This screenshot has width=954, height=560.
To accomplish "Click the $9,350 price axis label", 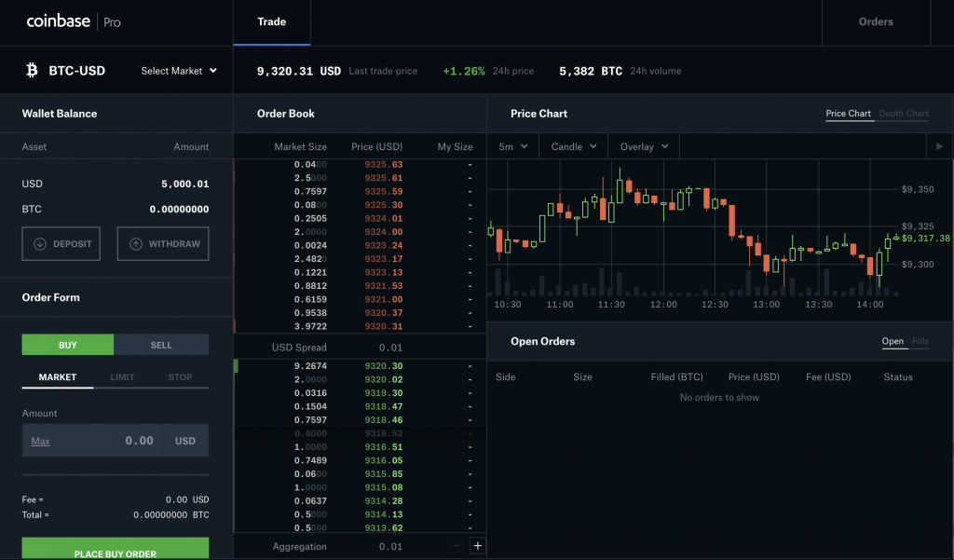I will (918, 189).
